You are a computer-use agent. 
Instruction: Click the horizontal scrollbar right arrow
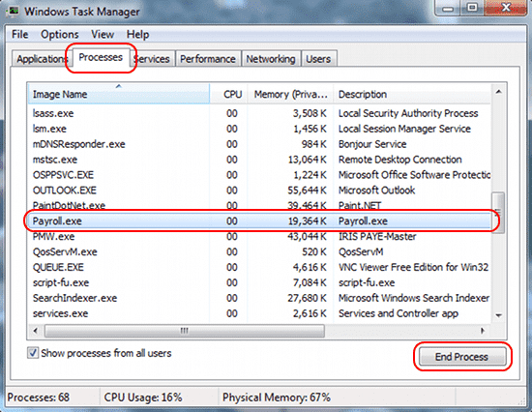coord(483,330)
